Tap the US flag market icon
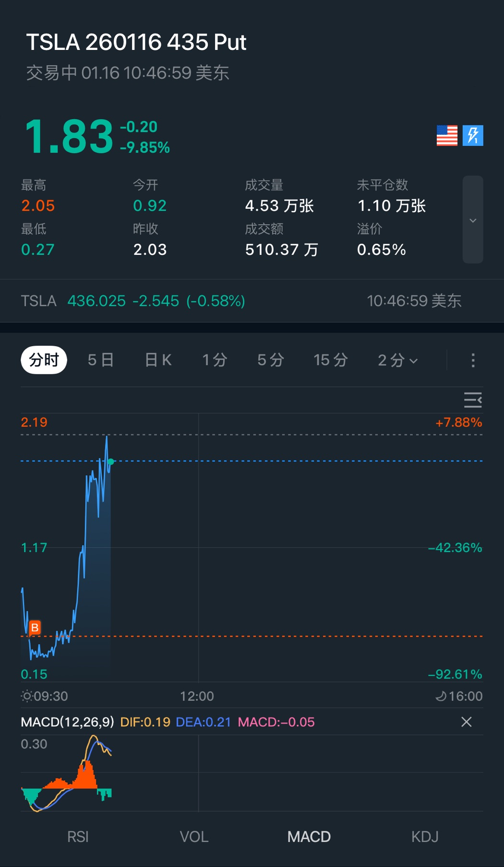 [x=447, y=135]
